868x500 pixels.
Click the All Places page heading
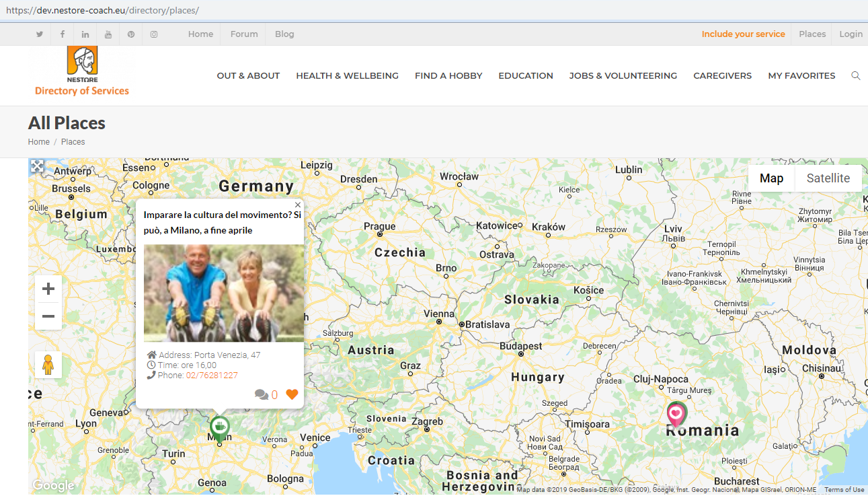(67, 123)
